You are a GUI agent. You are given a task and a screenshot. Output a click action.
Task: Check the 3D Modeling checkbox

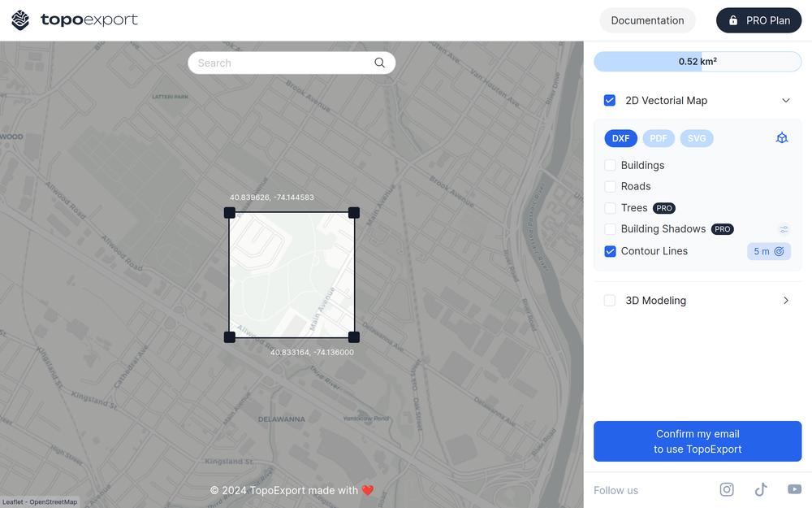(x=610, y=301)
